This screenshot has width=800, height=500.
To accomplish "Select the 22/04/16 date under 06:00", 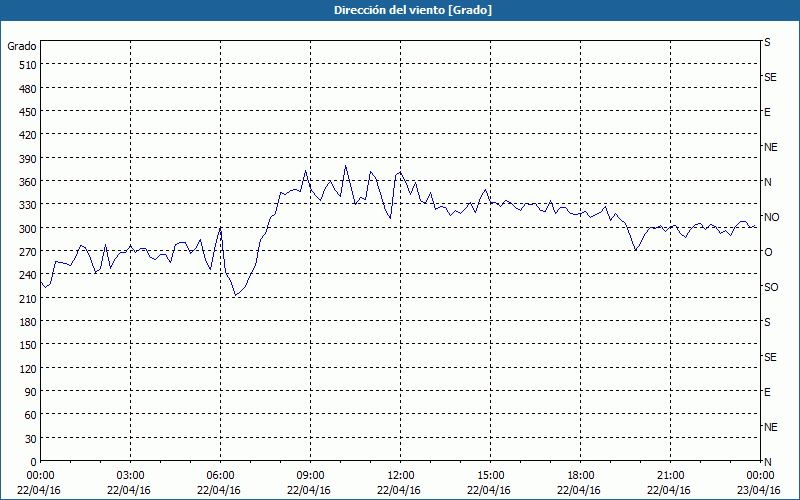I will [x=219, y=490].
